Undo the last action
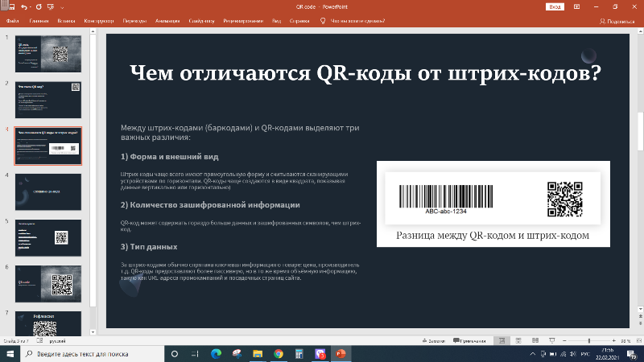The height and width of the screenshot is (362, 644). point(23,7)
